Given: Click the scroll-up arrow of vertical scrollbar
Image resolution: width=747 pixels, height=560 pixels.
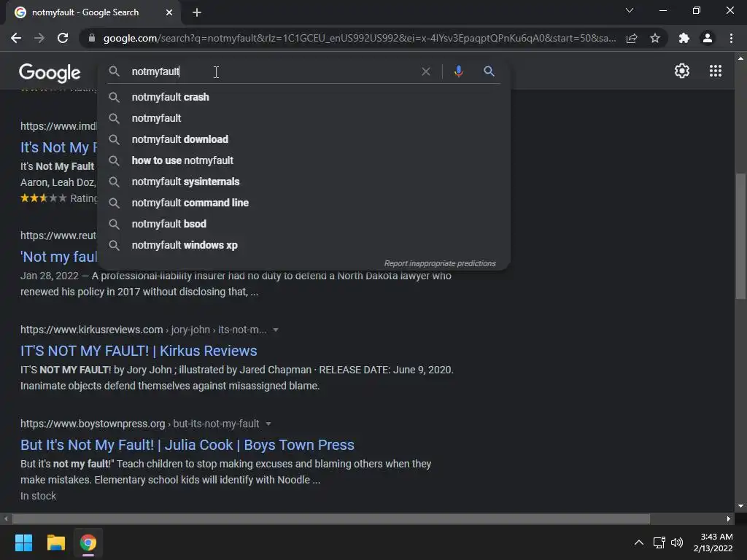Looking at the screenshot, I should [x=740, y=58].
